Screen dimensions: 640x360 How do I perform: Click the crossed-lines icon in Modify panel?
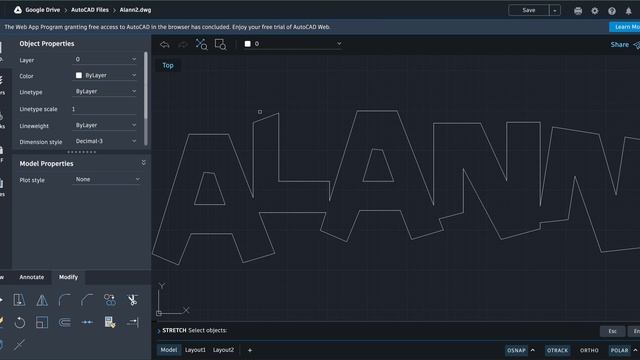point(19,345)
